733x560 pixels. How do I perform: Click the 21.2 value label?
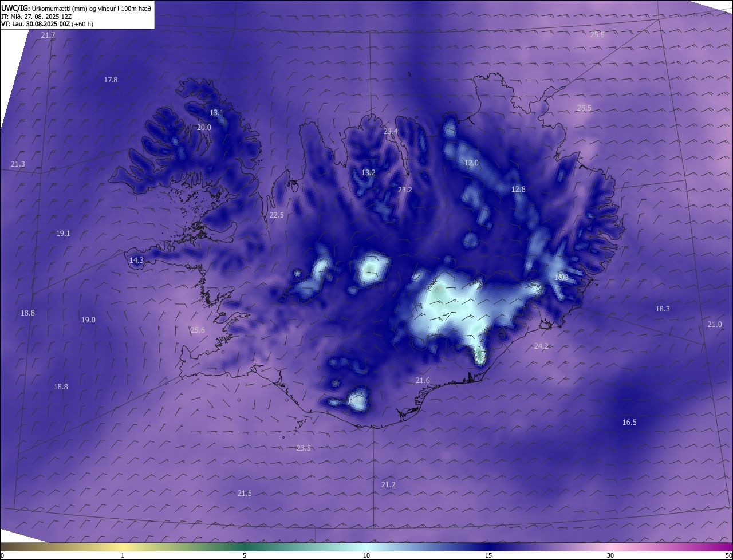pyautogui.click(x=388, y=485)
